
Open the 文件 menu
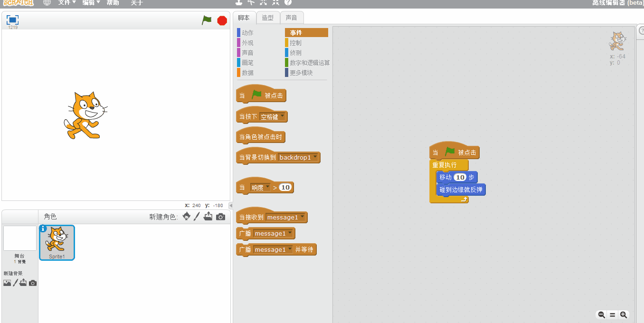pos(66,2)
